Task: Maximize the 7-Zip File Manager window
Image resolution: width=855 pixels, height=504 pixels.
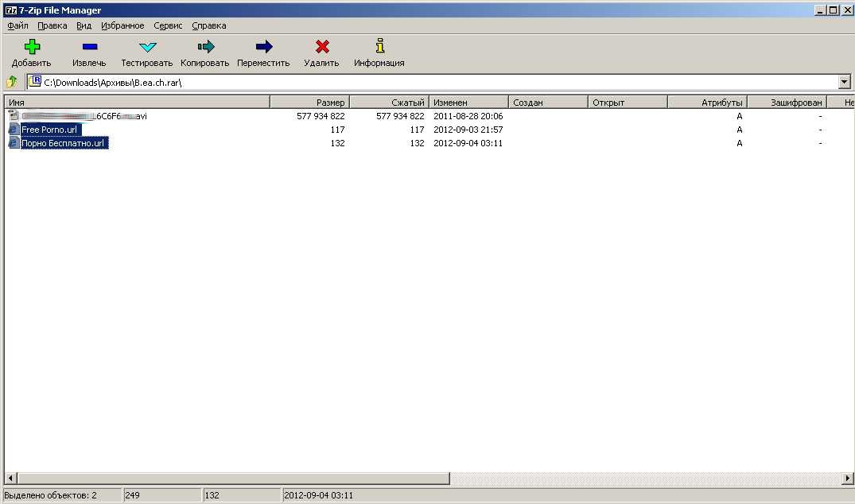Action: tap(833, 10)
